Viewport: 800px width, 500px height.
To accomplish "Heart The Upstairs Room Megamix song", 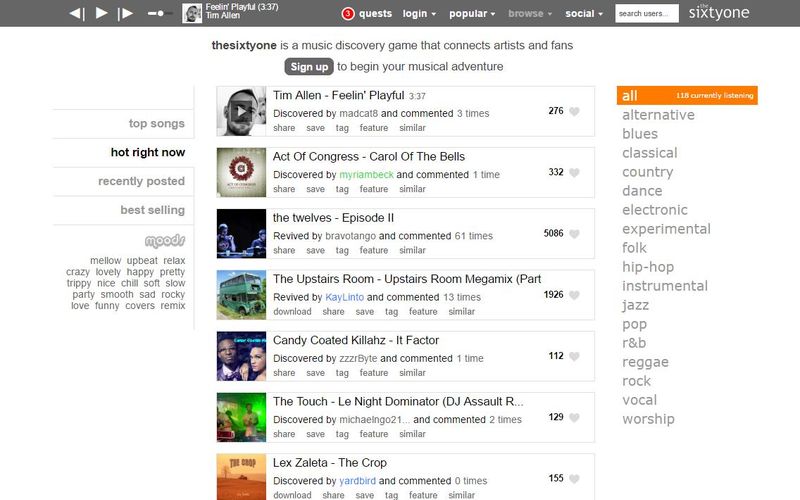I will pos(574,295).
